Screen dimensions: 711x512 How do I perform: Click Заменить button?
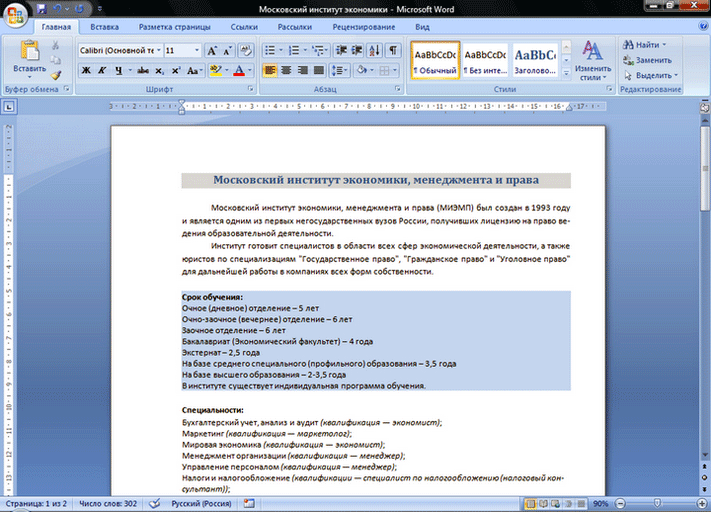(648, 60)
